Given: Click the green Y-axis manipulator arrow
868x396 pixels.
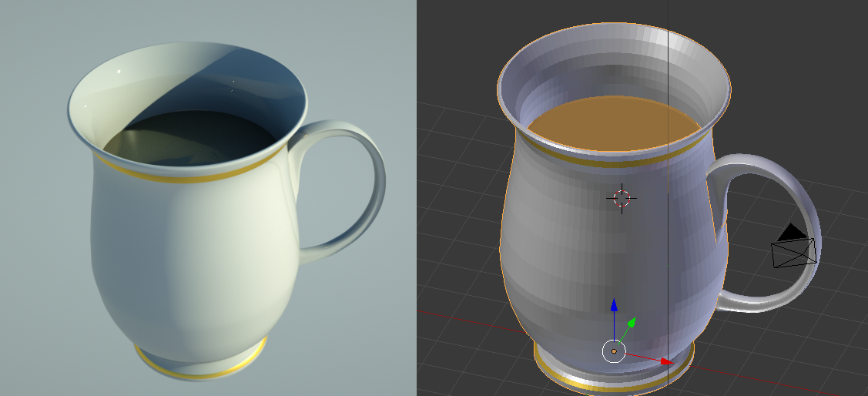Looking at the screenshot, I should [631, 323].
